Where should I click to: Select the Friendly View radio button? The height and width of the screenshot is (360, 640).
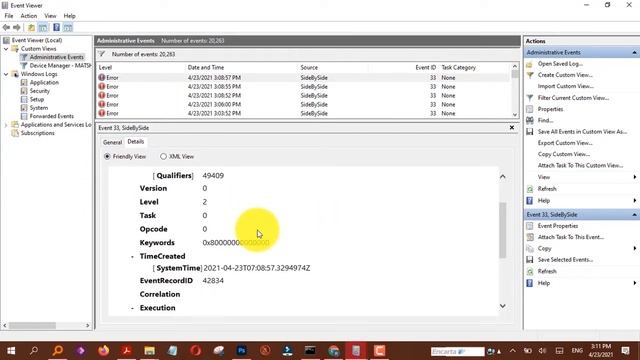[107, 156]
